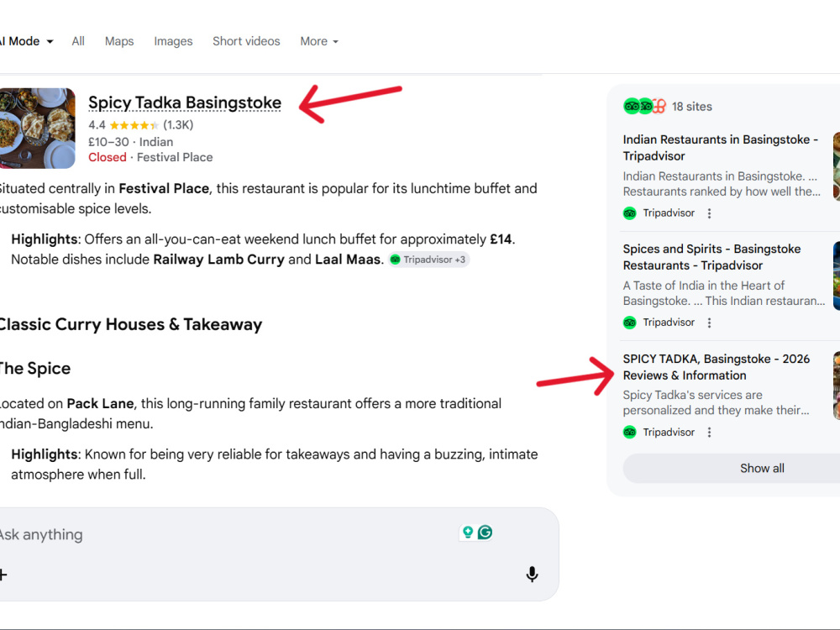The width and height of the screenshot is (840, 630).
Task: Click The Spice heading
Action: [34, 369]
